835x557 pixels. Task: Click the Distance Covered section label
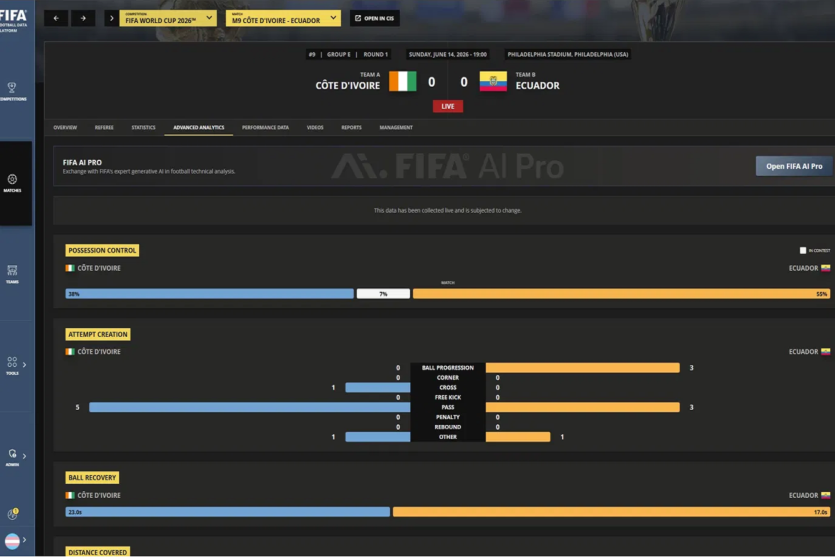pos(97,552)
